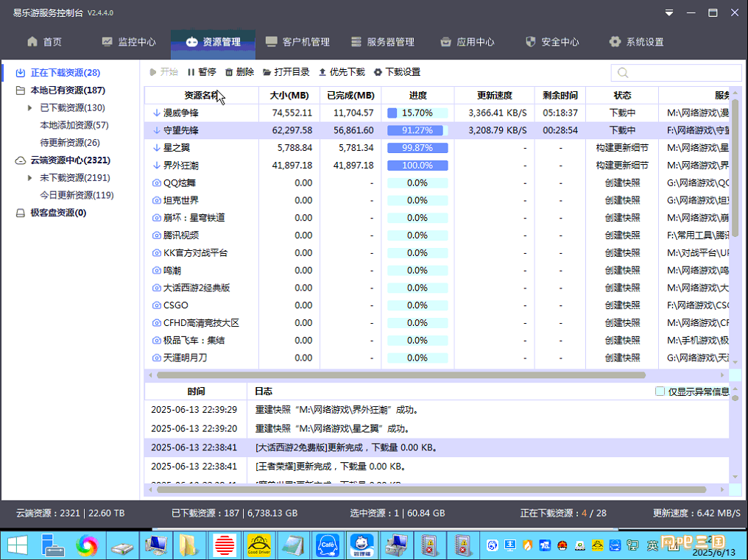Viewport: 748px width, 560px height.
Task: Sort by 进度 column header
Action: 418,96
